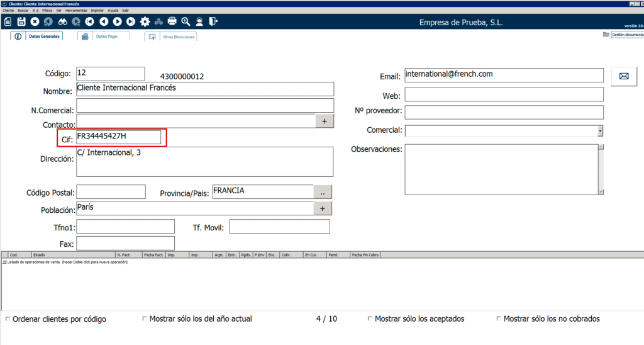Expand the Comercial dropdown list
This screenshot has width=644, height=345.
600,130
